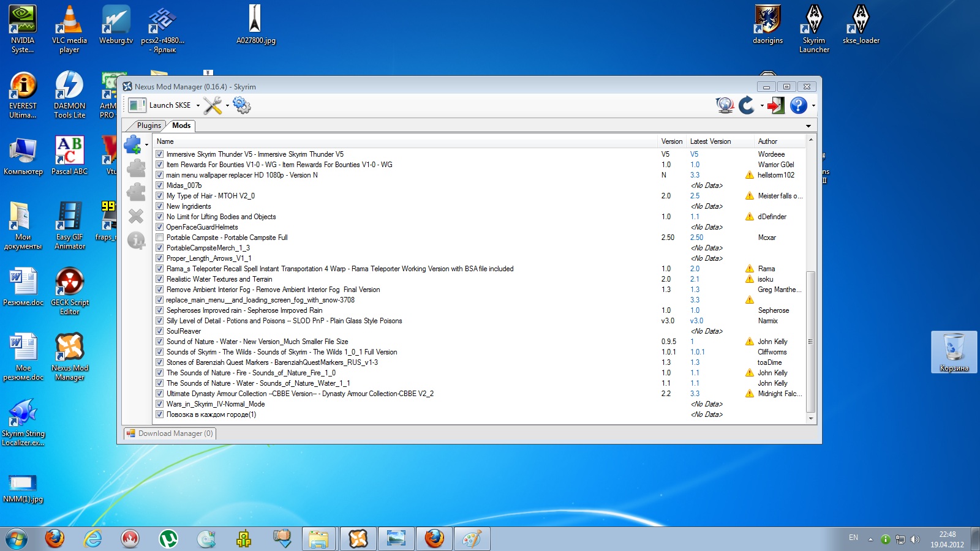Open Skyrim Launcher desktop shortcut
The height and width of the screenshot is (551, 980).
click(x=814, y=29)
